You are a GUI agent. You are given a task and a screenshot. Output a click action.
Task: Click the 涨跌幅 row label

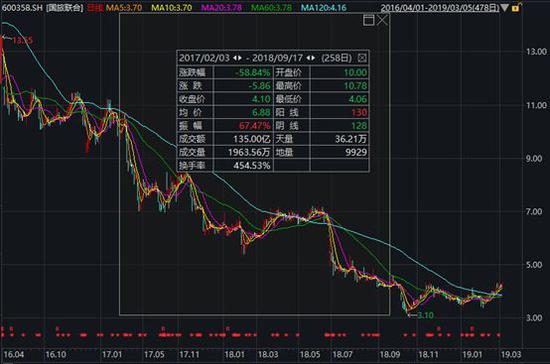pyautogui.click(x=192, y=73)
